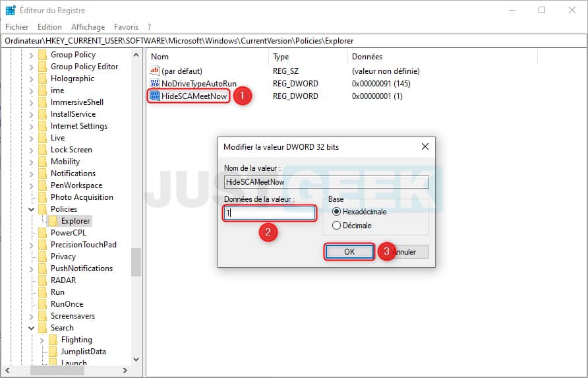Click the Lock Screen folder icon
The image size is (588, 378).
click(x=43, y=150)
